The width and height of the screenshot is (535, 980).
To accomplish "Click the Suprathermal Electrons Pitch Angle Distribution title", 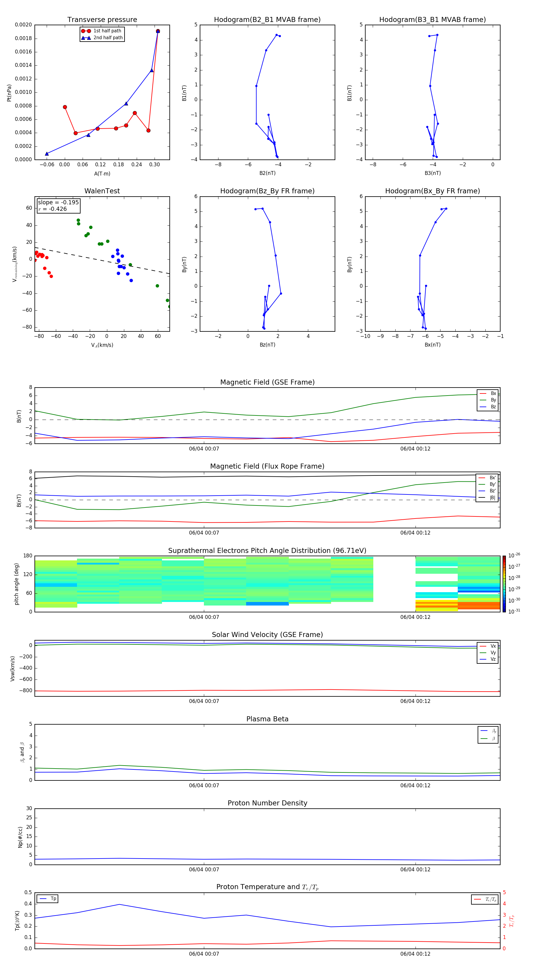I will 267,551.
